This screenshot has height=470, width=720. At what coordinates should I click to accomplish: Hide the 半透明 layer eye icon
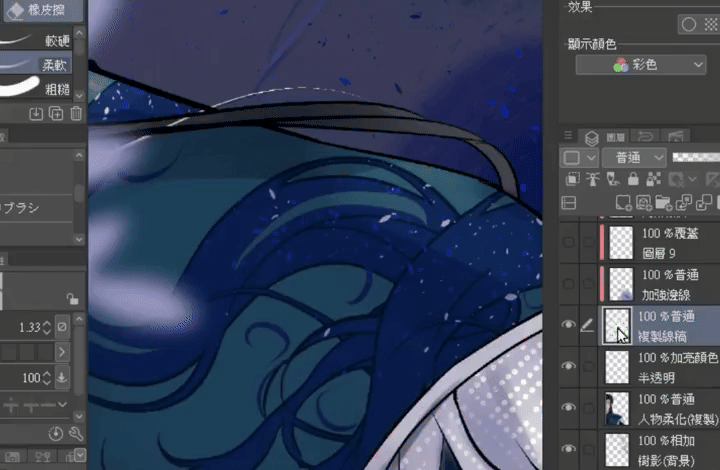(x=568, y=366)
